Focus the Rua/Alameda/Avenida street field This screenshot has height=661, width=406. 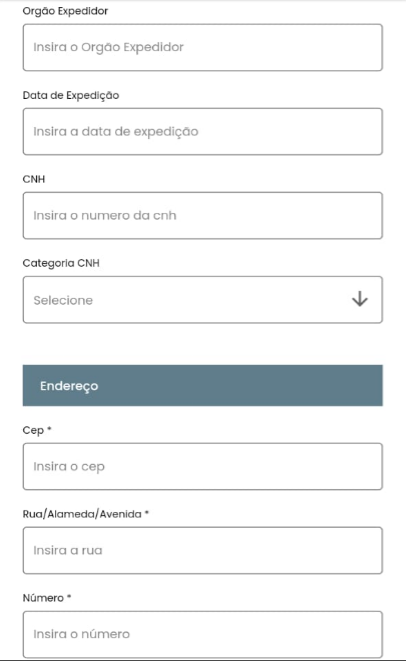pyautogui.click(x=203, y=550)
